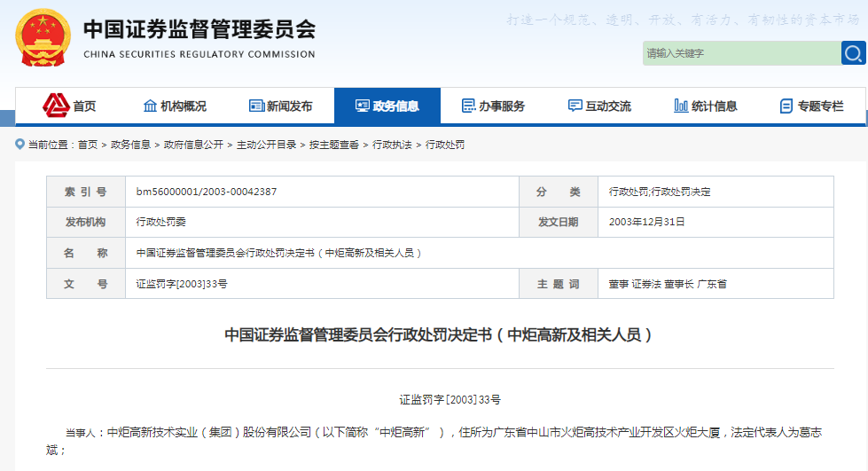Go to 政务信息 in the breadcrumb
The height and width of the screenshot is (471, 868).
pos(130,145)
